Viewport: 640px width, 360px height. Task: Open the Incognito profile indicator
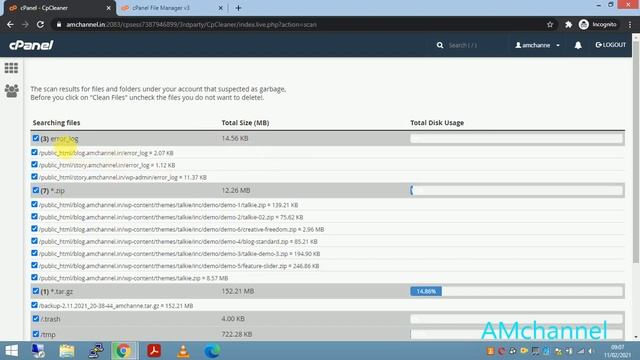598,24
